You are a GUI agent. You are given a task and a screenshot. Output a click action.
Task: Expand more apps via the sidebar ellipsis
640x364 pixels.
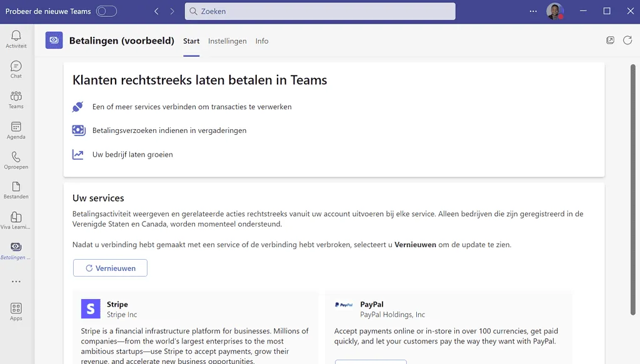(15, 281)
